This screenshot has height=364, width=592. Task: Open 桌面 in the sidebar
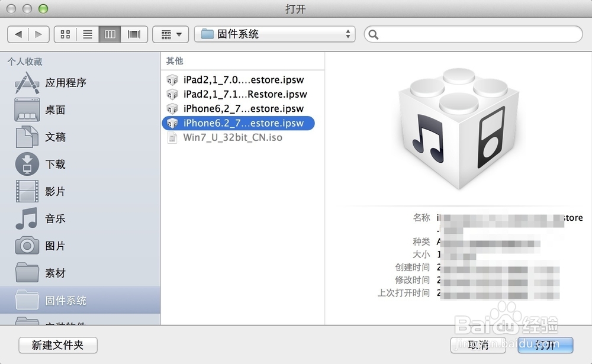(80, 110)
